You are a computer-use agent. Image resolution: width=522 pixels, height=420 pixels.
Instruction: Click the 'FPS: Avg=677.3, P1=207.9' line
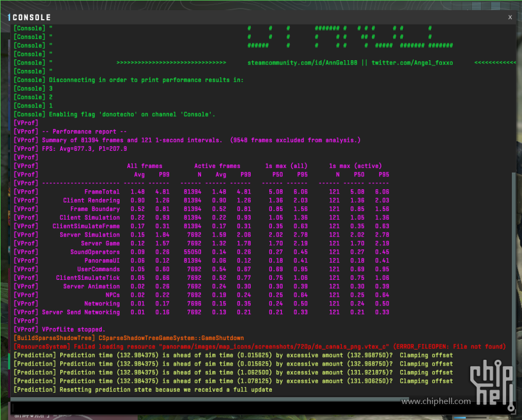tap(84, 149)
